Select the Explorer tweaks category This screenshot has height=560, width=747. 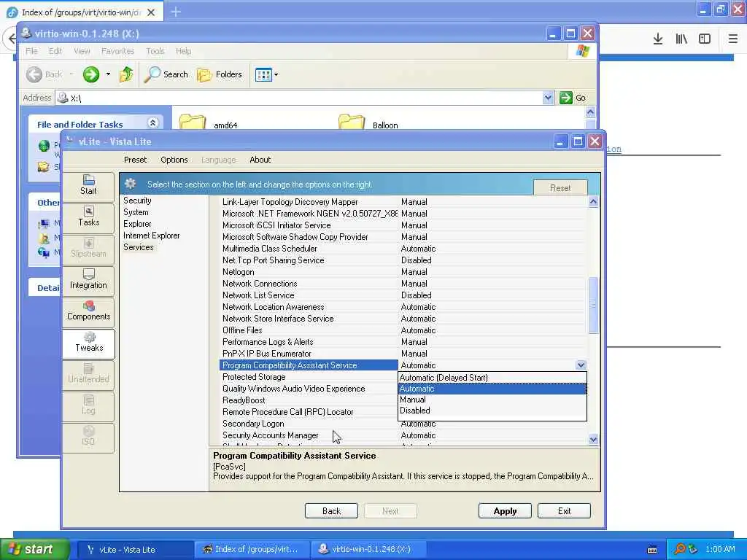137,224
